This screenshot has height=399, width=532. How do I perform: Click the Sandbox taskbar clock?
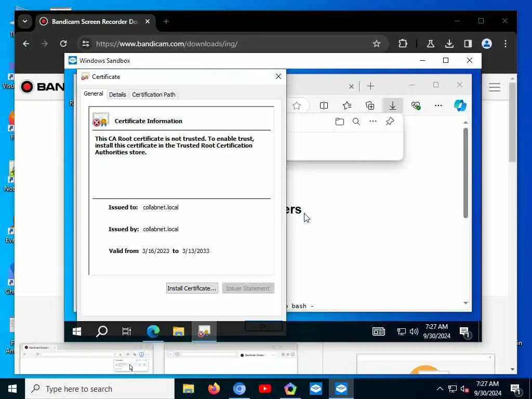[x=436, y=331]
